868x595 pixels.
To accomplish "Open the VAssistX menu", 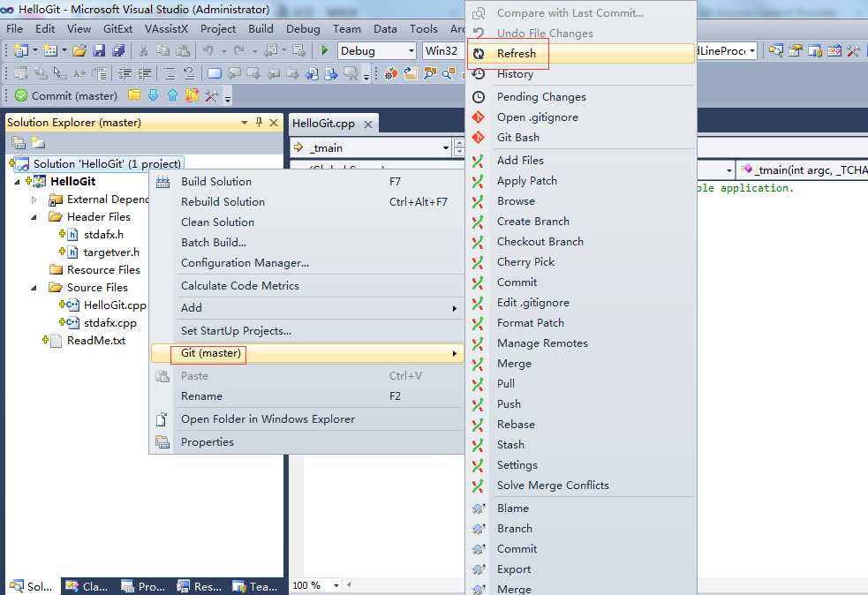I will tap(166, 29).
